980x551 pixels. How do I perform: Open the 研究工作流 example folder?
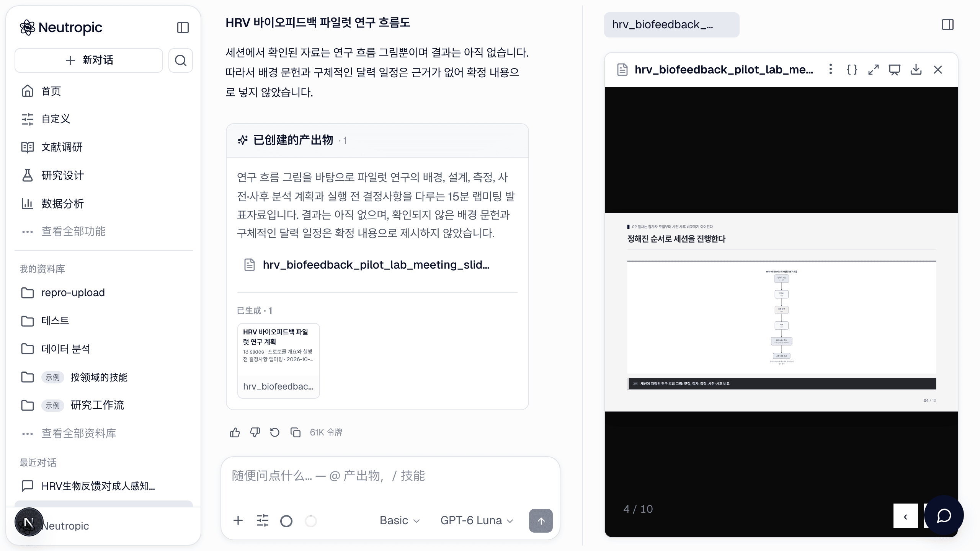[103, 405]
